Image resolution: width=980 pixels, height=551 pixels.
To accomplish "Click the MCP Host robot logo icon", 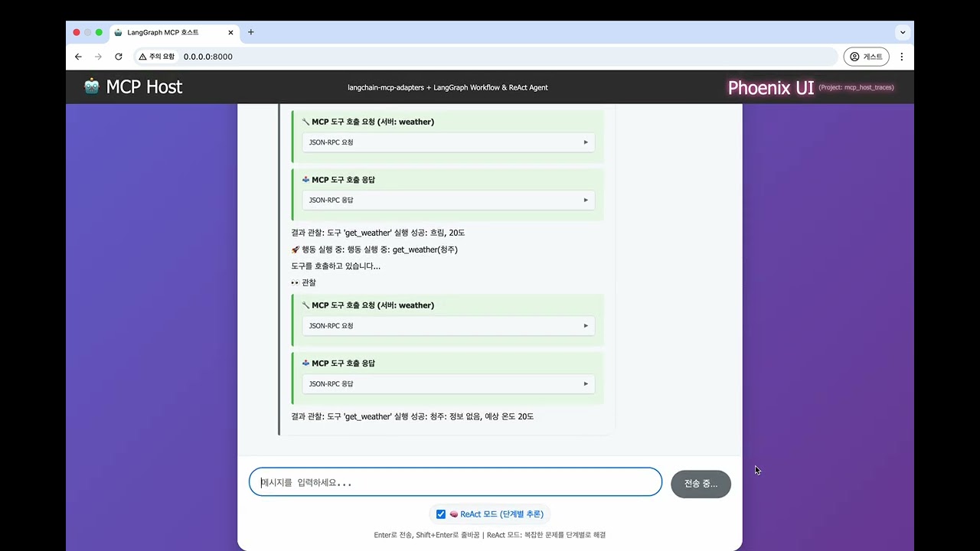I will tap(92, 86).
